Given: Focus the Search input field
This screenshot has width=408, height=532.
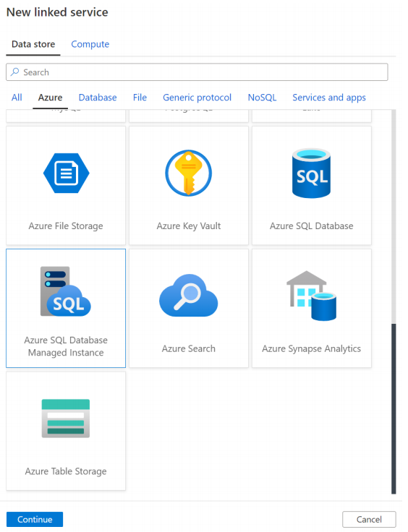Looking at the screenshot, I should pyautogui.click(x=197, y=72).
